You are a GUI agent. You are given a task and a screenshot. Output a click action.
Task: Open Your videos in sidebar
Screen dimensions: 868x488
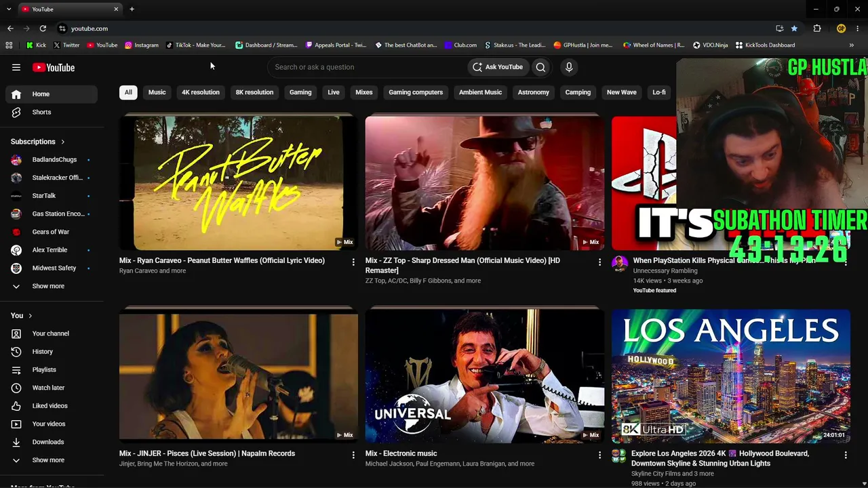click(x=52, y=424)
